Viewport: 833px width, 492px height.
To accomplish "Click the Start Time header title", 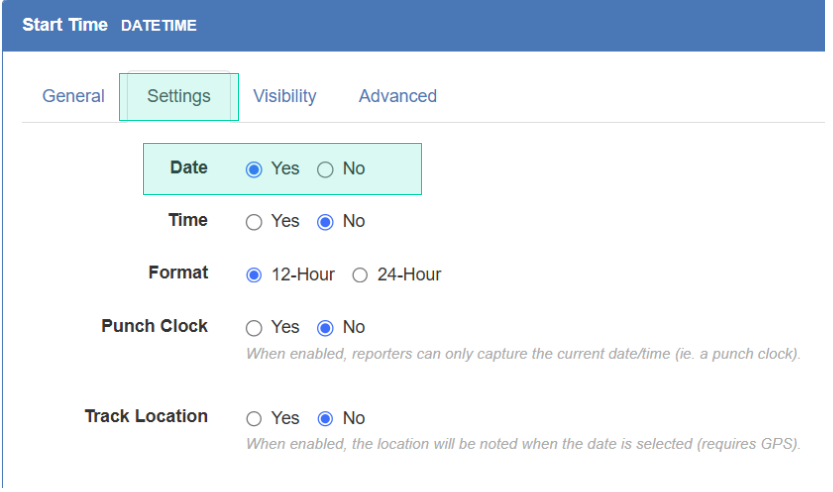I will pyautogui.click(x=65, y=25).
